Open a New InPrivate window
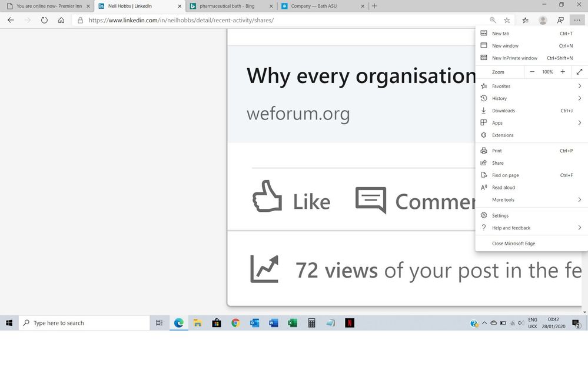 coord(531,58)
